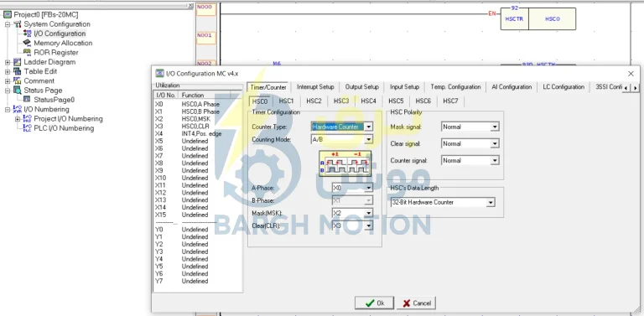Collapse the Status Page tree node
The image size is (644, 316).
pos(8,91)
